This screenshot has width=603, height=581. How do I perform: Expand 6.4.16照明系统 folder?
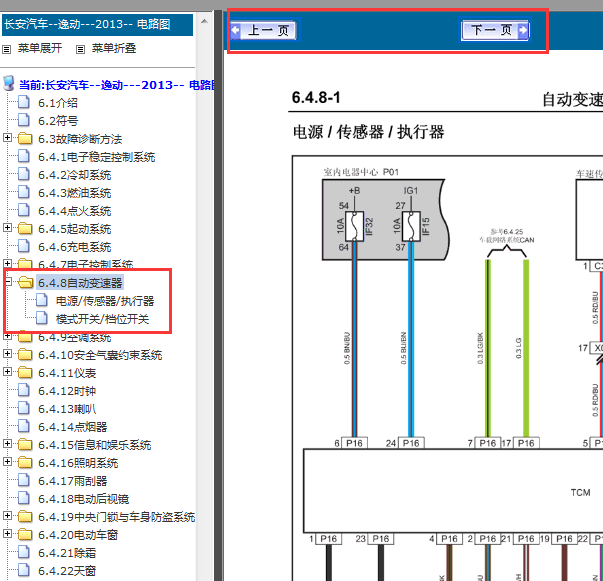coord(7,462)
